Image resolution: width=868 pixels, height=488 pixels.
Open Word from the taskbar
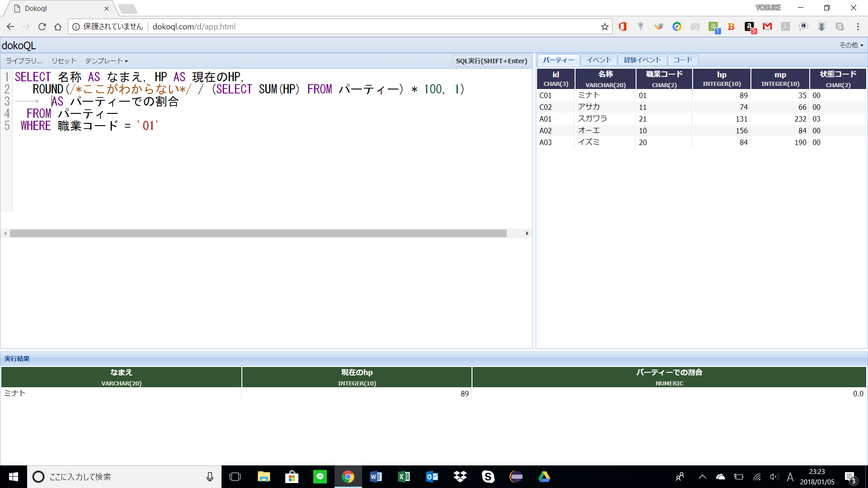pyautogui.click(x=376, y=477)
